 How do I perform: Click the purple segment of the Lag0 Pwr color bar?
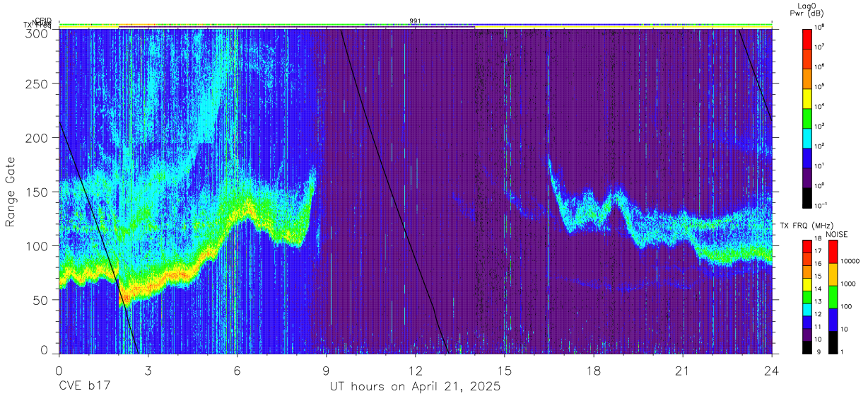(x=807, y=177)
